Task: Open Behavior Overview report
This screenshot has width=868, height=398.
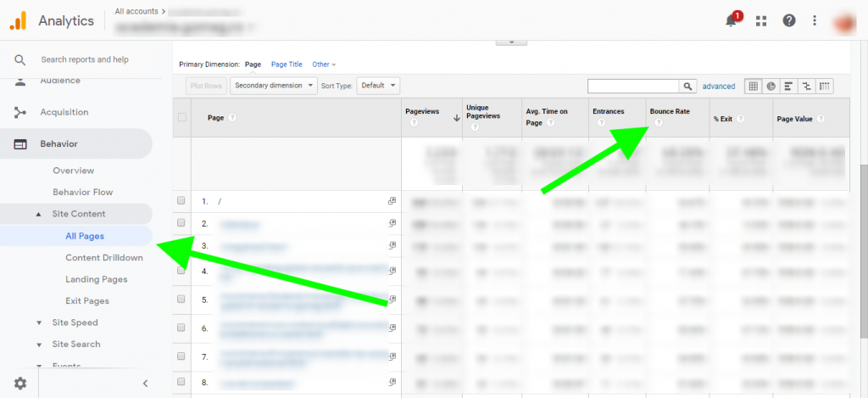Action: pos(74,171)
